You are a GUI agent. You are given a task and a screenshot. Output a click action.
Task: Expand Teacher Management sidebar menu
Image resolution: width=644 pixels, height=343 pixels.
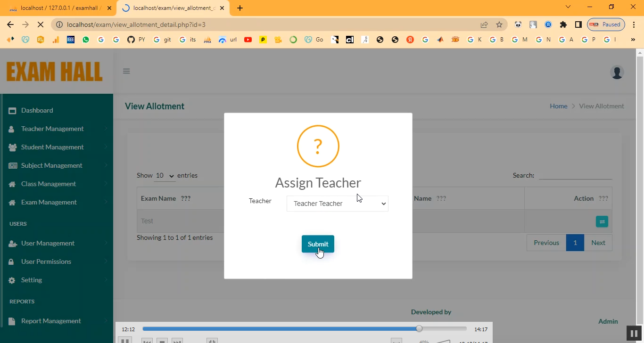coord(52,129)
